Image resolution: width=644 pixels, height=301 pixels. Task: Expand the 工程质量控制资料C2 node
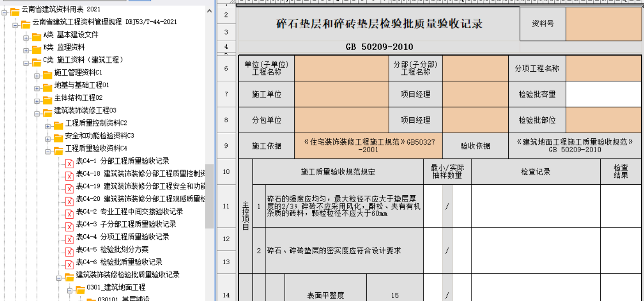click(x=48, y=126)
